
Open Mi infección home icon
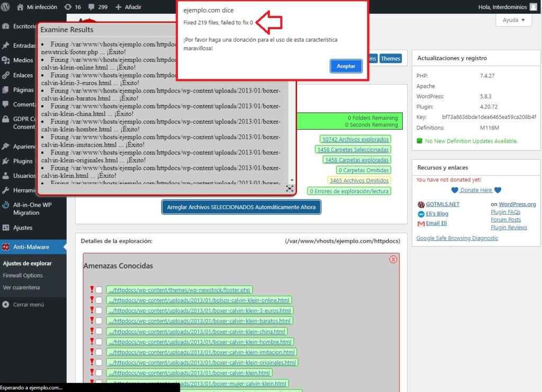coord(20,7)
